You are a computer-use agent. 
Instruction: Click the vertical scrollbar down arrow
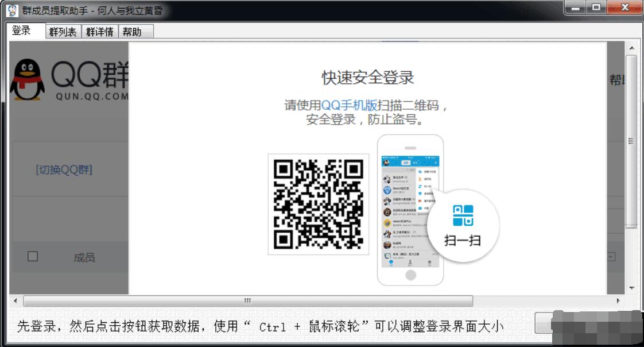click(632, 288)
